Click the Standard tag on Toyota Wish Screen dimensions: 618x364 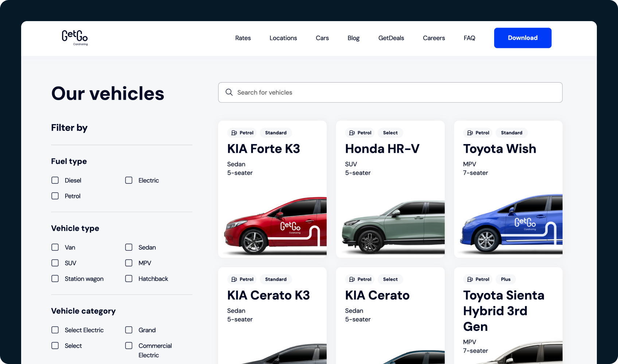pyautogui.click(x=512, y=133)
